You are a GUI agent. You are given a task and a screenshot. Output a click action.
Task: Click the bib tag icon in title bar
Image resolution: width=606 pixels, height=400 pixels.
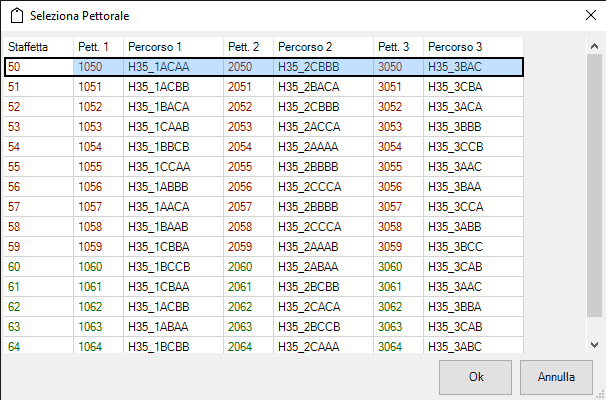coord(16,16)
